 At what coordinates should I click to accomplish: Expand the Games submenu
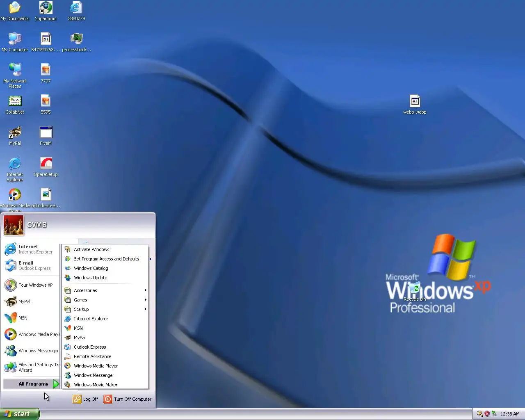coord(105,300)
